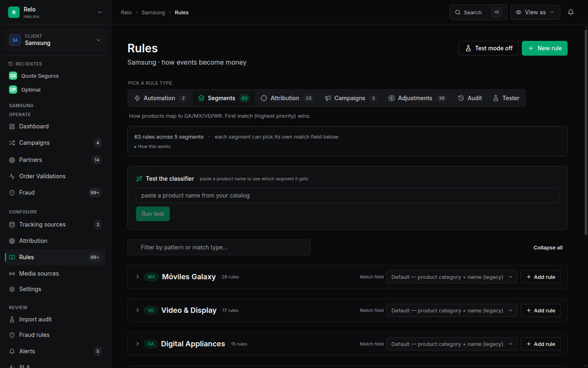Click the Campaigns megaphone tab icon
Screen dimensions: 588x368
pos(328,98)
